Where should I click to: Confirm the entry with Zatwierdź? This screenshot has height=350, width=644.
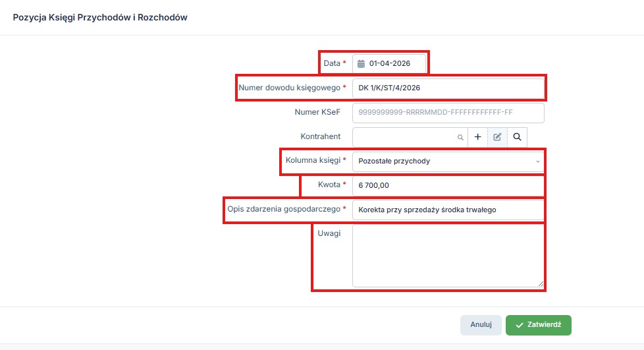(538, 325)
